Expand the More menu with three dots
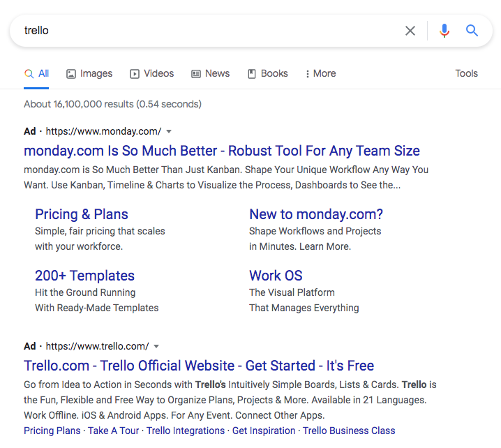Screen dimensions: 501x448 (x=320, y=73)
